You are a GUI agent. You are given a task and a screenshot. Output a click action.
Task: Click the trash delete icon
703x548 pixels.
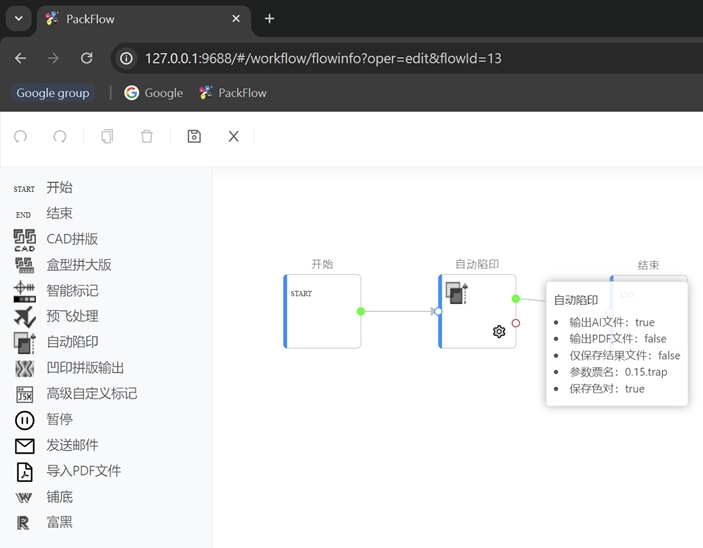point(147,136)
